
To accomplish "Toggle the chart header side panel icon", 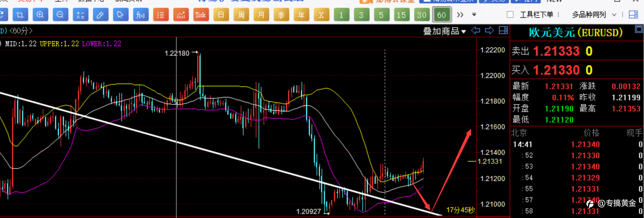I will click(503, 30).
